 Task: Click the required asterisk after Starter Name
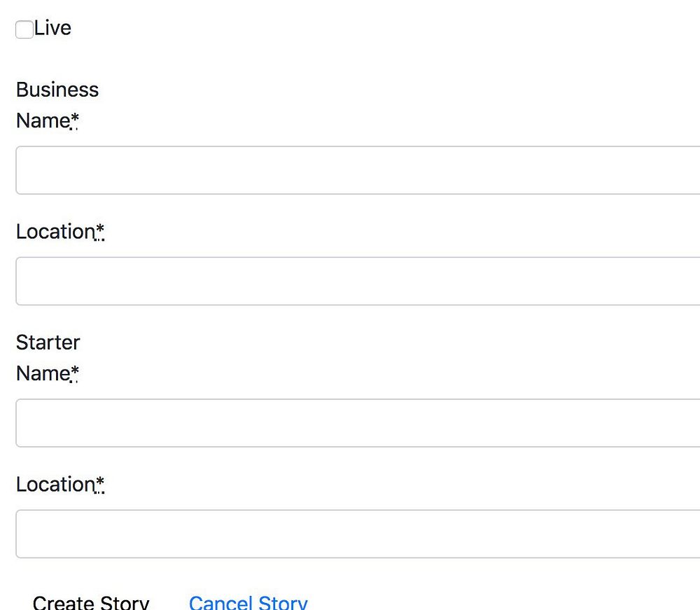[75, 373]
